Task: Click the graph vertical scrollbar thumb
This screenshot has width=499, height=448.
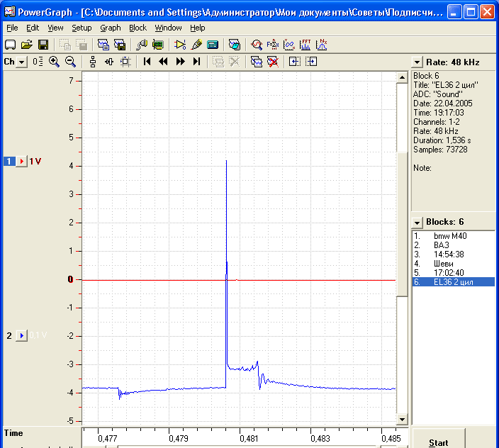Action: pyautogui.click(x=402, y=224)
